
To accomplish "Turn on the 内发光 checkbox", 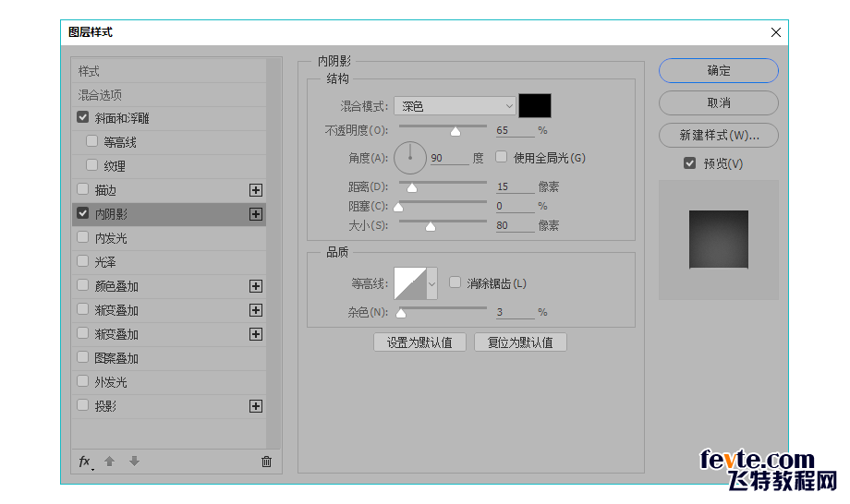I will [82, 237].
